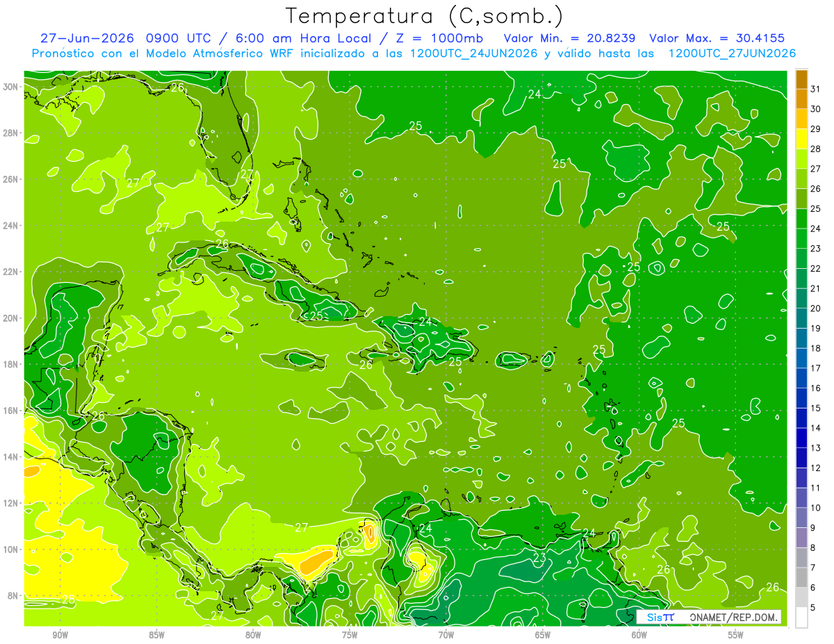Click latitude axis label '18N'

pos(11,364)
